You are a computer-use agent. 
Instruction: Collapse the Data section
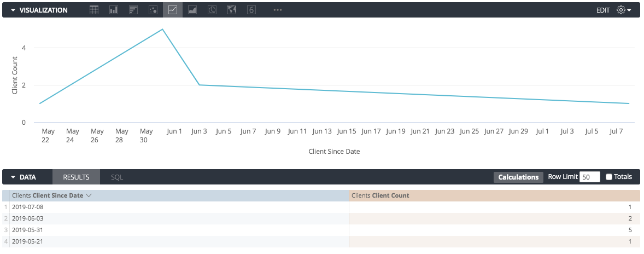click(x=13, y=177)
